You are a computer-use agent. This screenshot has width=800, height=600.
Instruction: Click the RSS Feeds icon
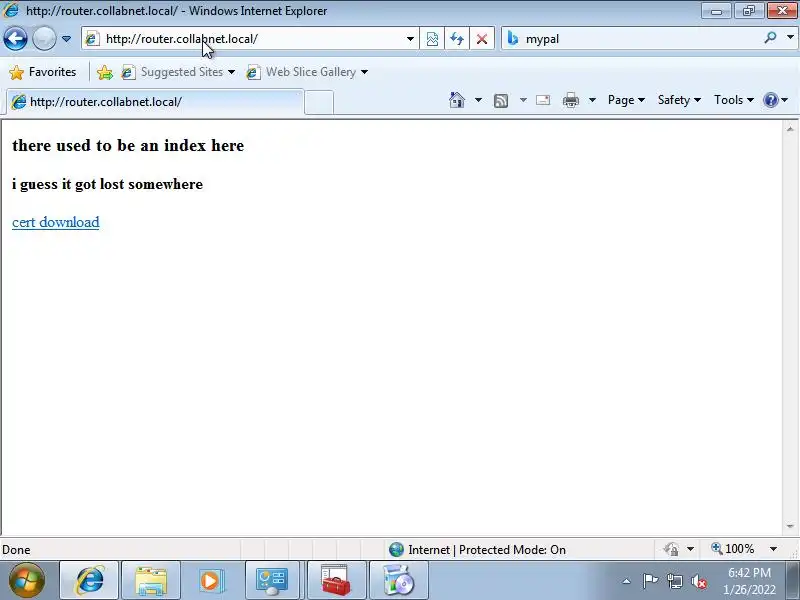pyautogui.click(x=501, y=101)
